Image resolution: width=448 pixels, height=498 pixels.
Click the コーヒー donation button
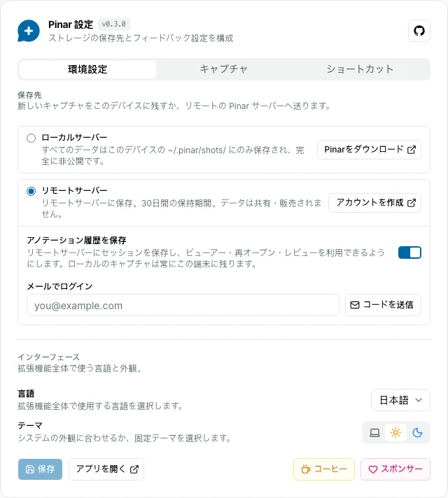(323, 469)
